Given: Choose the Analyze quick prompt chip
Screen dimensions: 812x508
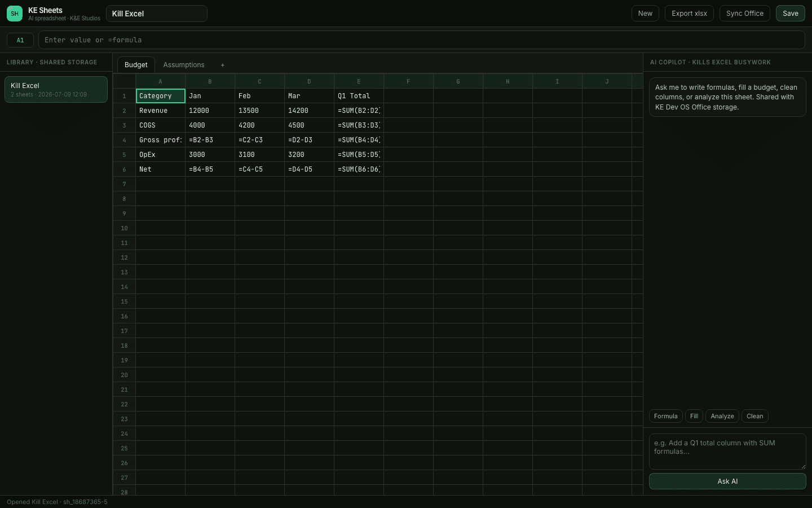Looking at the screenshot, I should 722,416.
